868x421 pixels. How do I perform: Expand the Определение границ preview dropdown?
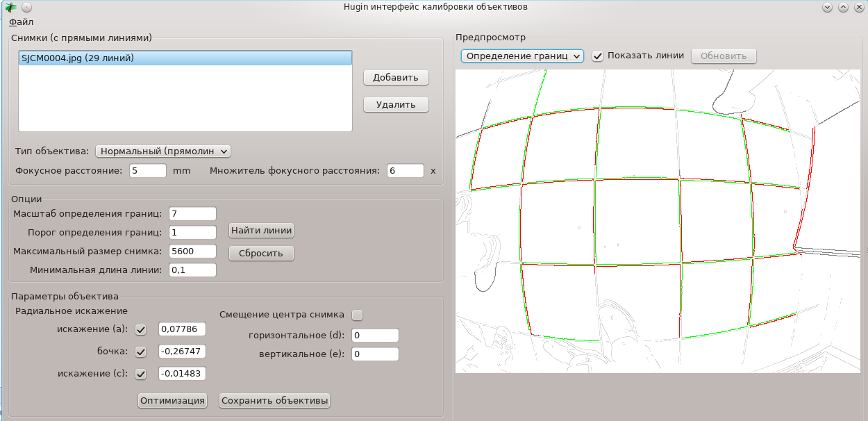click(522, 56)
